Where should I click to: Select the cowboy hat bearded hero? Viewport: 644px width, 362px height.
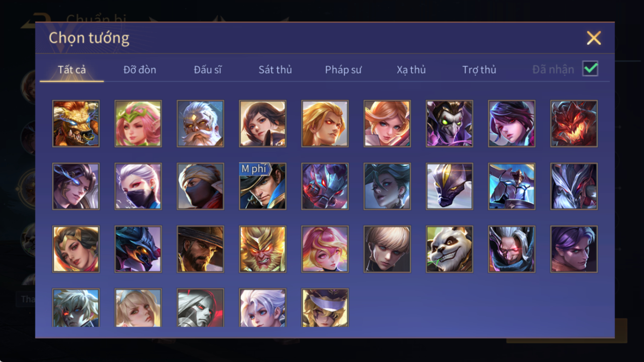pyautogui.click(x=200, y=249)
